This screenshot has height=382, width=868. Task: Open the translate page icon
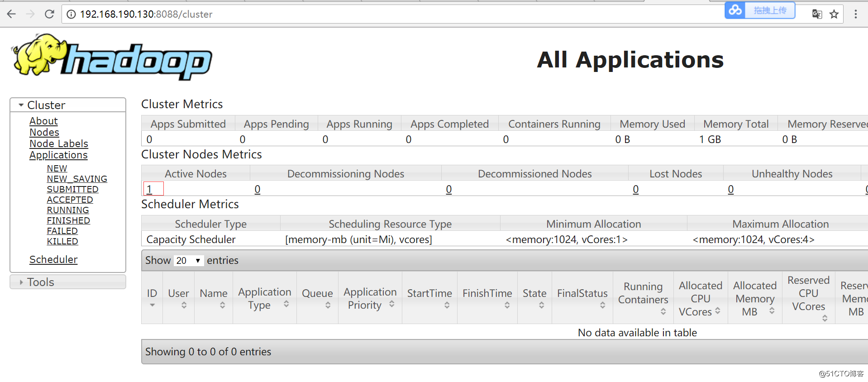[x=817, y=14]
